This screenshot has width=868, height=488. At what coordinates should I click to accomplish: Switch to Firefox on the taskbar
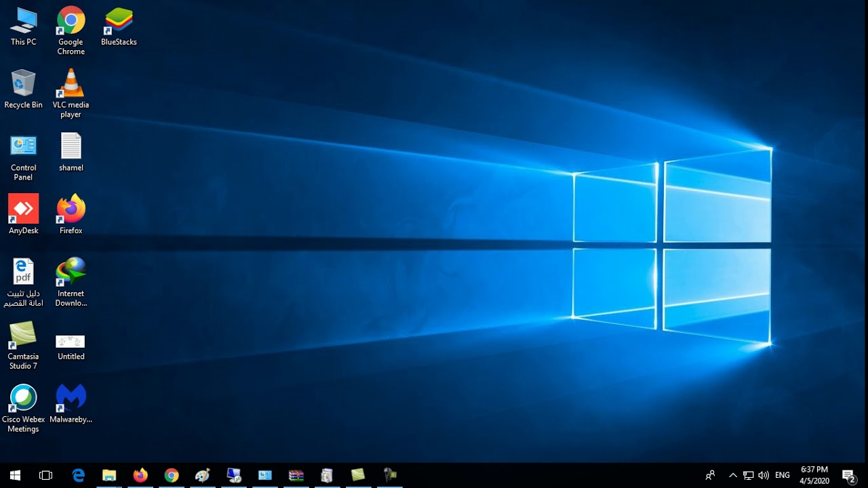pyautogui.click(x=140, y=475)
